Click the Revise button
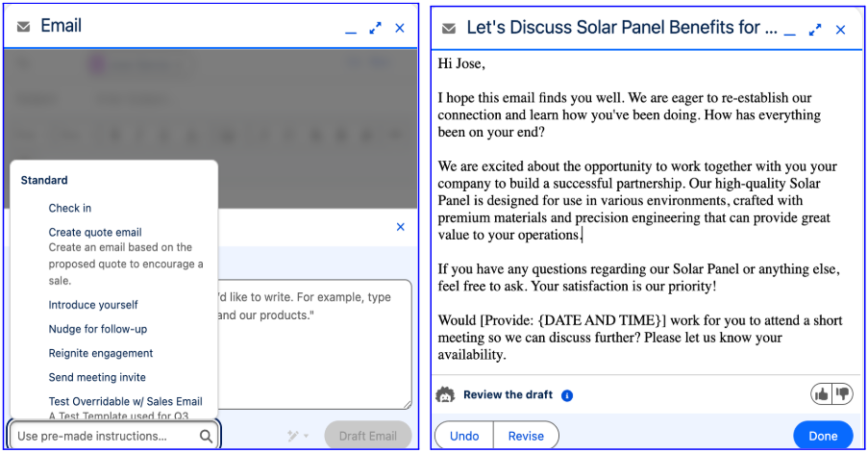This screenshot has height=453, width=868. click(526, 436)
